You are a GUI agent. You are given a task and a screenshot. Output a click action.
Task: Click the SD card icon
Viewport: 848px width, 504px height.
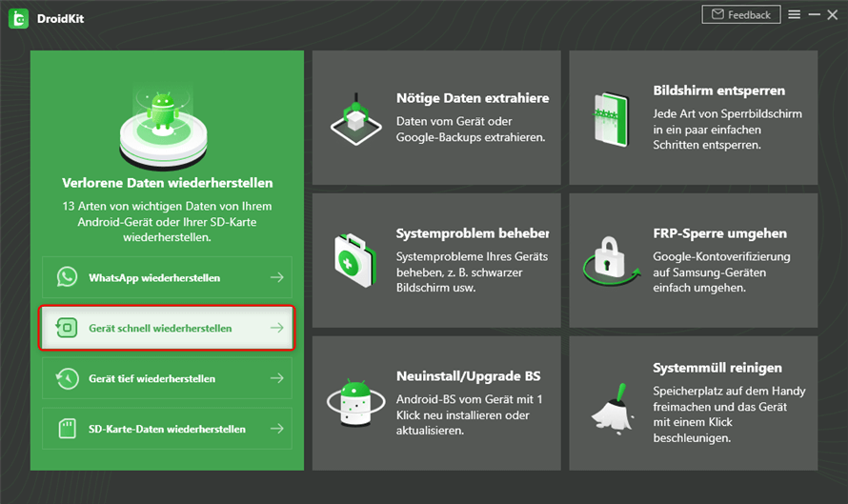(67, 429)
